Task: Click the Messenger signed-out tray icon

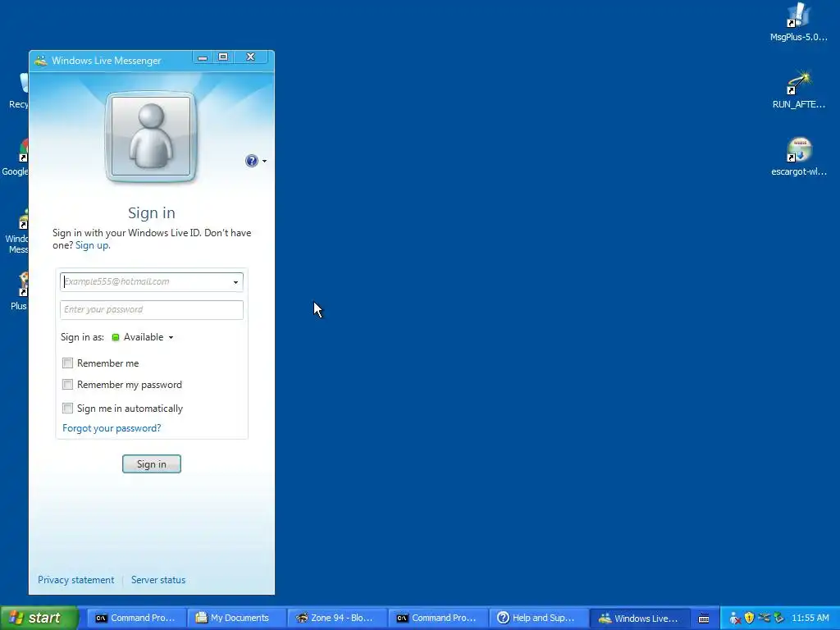Action: click(x=735, y=619)
